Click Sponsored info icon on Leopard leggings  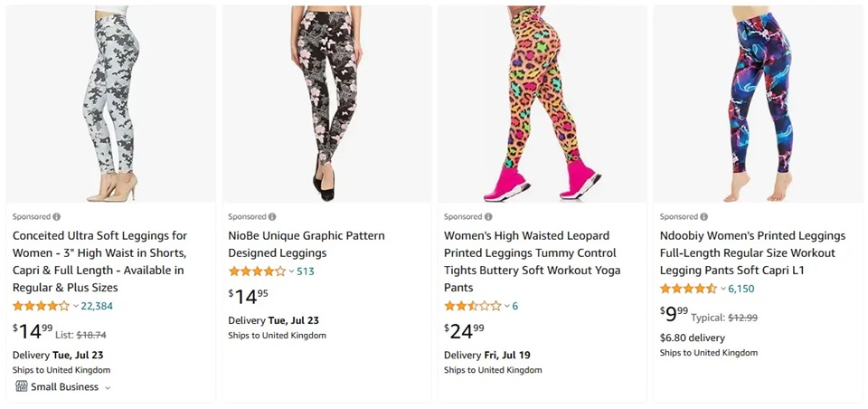[x=488, y=217]
